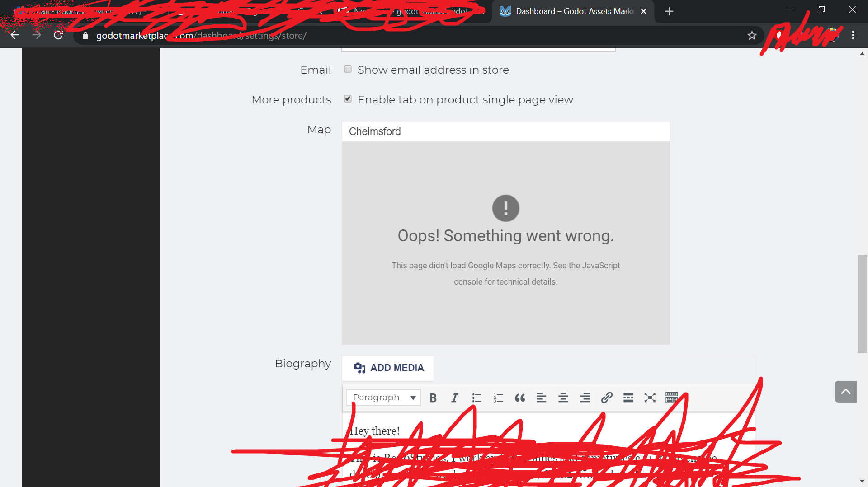
Task: Toggle bold formatting in the biography editor
Action: pyautogui.click(x=433, y=398)
